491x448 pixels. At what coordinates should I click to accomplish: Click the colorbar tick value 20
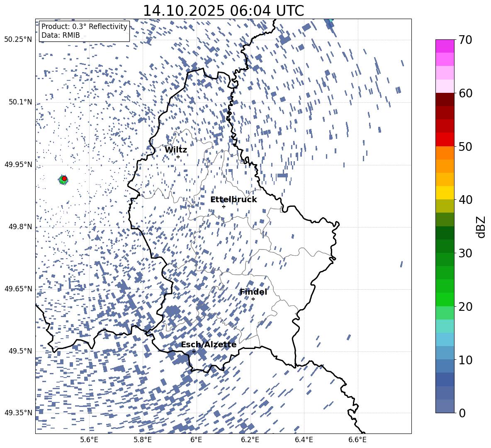[465, 307]
